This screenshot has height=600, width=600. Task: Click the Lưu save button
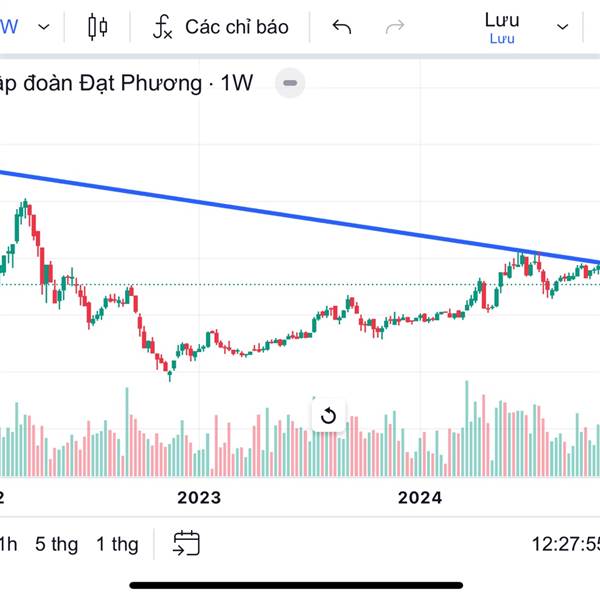pyautogui.click(x=502, y=27)
